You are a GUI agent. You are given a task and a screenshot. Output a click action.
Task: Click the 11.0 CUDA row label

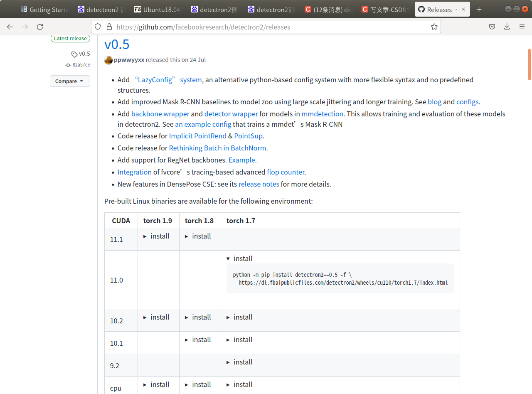(x=116, y=280)
